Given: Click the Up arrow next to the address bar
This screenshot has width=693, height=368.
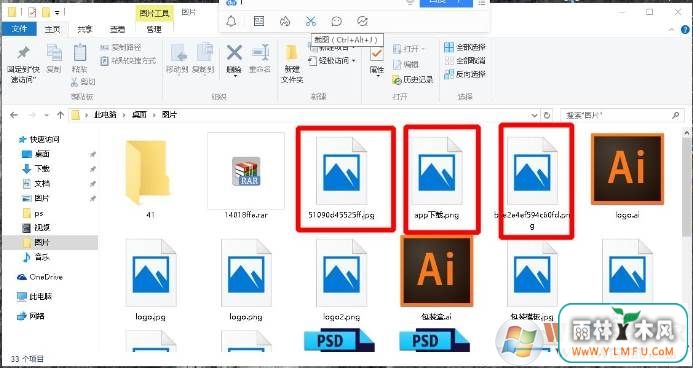Looking at the screenshot, I should (x=61, y=115).
